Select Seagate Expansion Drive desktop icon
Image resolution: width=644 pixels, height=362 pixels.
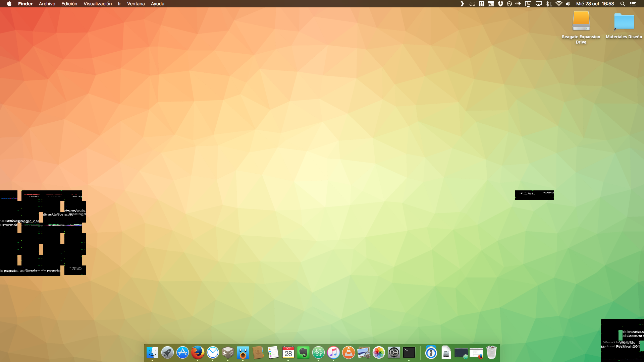581,27
